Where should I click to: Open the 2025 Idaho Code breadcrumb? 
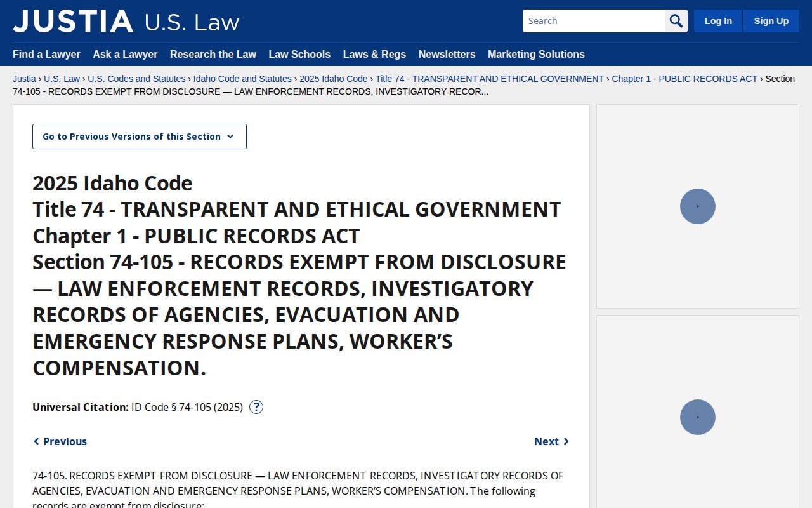[x=334, y=79]
